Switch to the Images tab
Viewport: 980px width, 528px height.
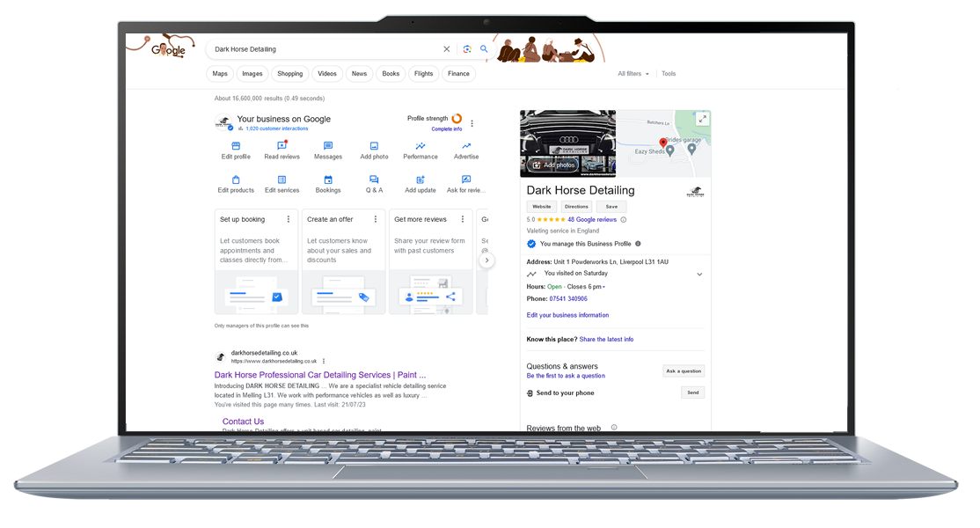(x=252, y=74)
